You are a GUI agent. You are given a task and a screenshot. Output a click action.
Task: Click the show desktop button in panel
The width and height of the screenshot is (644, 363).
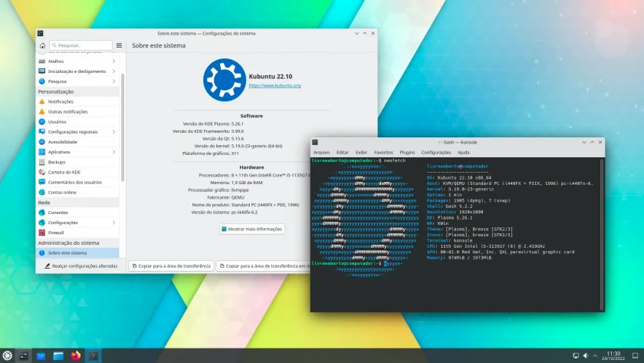(635, 356)
